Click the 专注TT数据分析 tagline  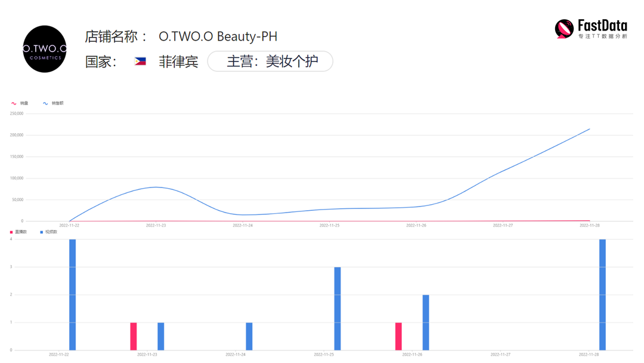603,36
